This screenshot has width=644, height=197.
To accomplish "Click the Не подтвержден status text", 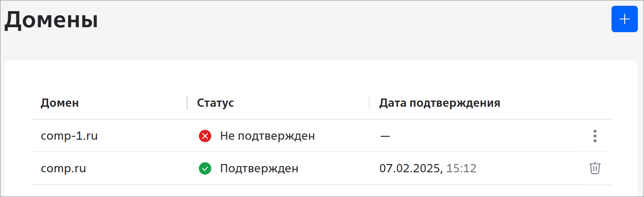I will [x=267, y=136].
